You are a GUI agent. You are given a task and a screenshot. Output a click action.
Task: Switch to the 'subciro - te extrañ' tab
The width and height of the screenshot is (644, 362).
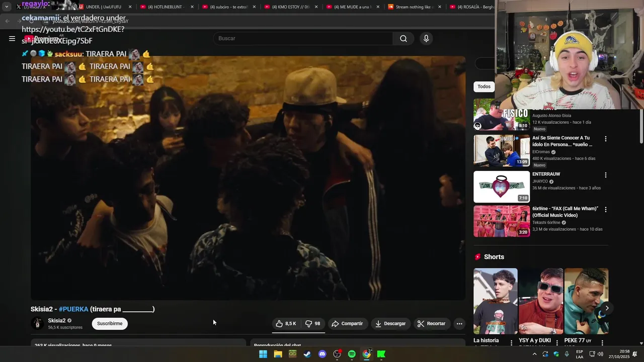(x=229, y=7)
